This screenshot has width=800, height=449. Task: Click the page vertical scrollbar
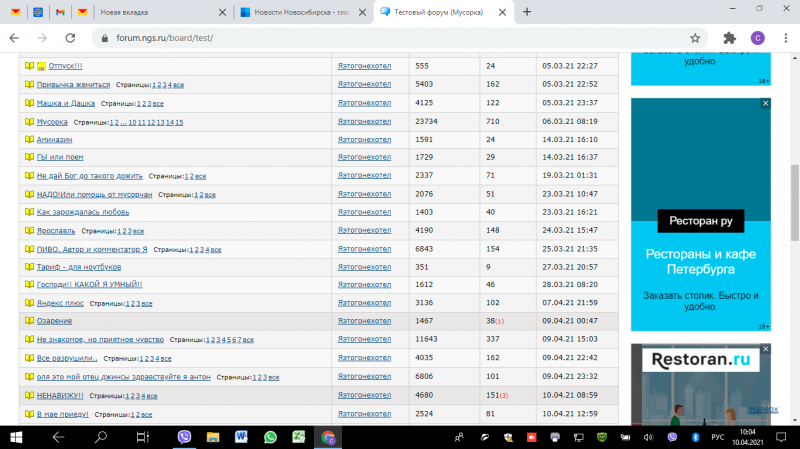pyautogui.click(x=794, y=200)
